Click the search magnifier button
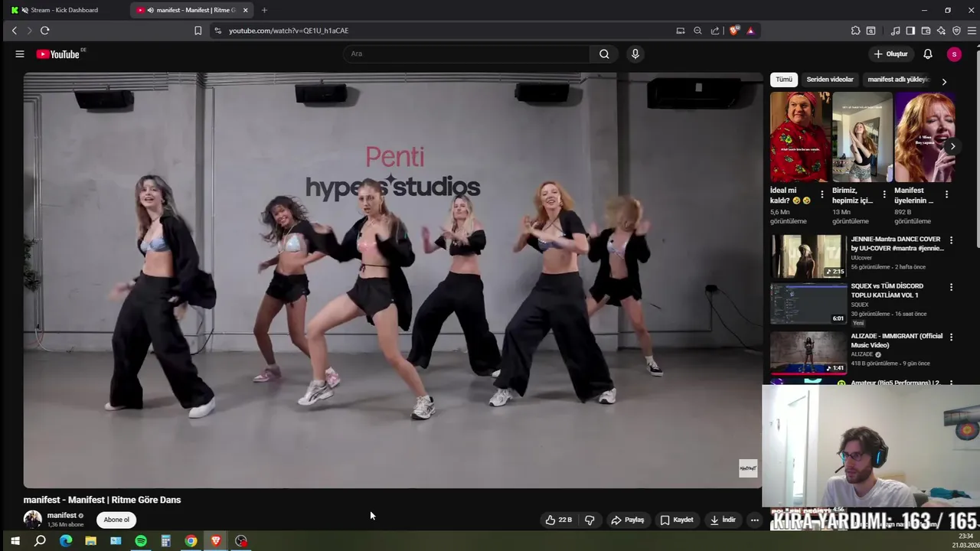The width and height of the screenshot is (980, 551). (x=604, y=54)
